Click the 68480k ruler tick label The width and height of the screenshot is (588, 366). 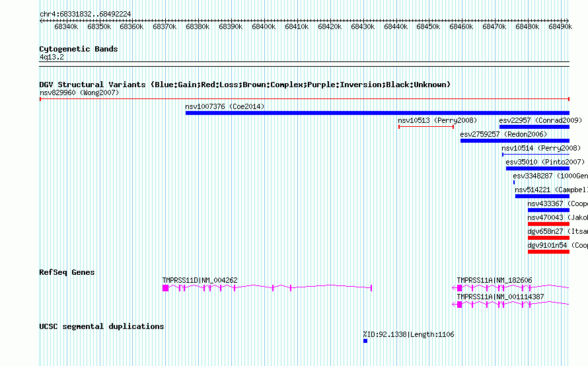527,27
